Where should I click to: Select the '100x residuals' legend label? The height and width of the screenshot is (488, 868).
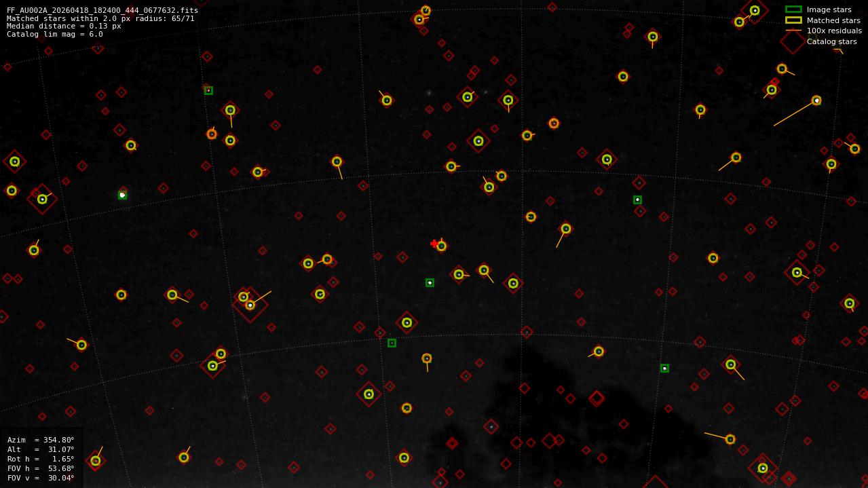pos(834,31)
